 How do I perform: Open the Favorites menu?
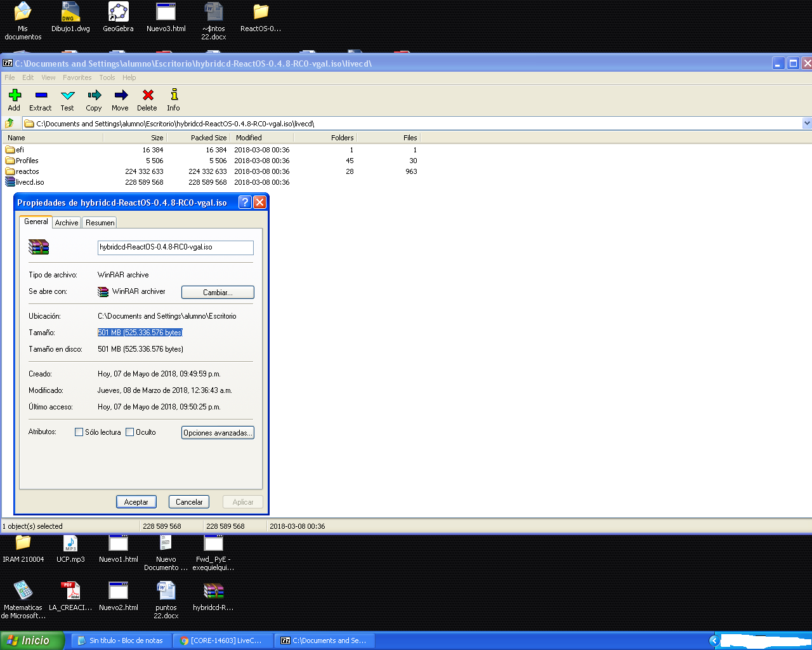[x=77, y=77]
